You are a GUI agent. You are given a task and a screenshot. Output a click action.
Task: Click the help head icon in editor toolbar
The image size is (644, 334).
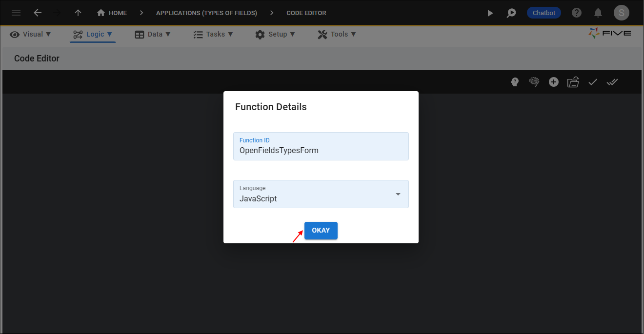point(514,82)
